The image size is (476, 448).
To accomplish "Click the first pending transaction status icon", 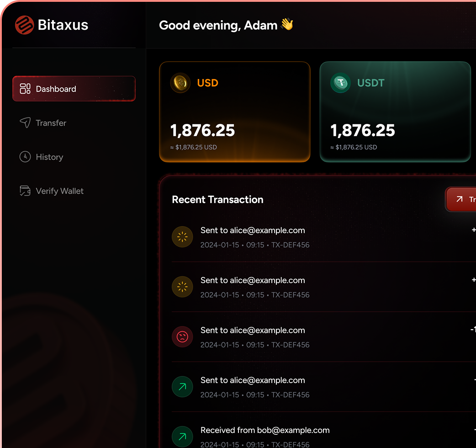I will 182,237.
